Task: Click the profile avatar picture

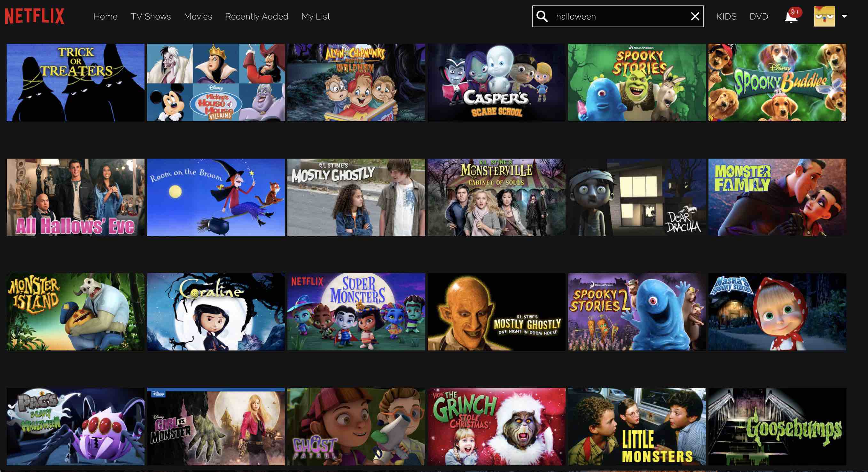Action: [x=824, y=16]
